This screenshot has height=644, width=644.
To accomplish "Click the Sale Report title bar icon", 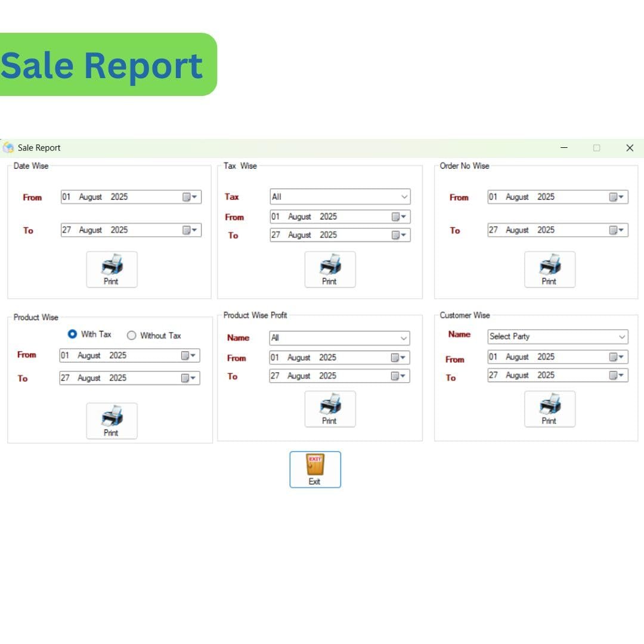I will click(8, 147).
